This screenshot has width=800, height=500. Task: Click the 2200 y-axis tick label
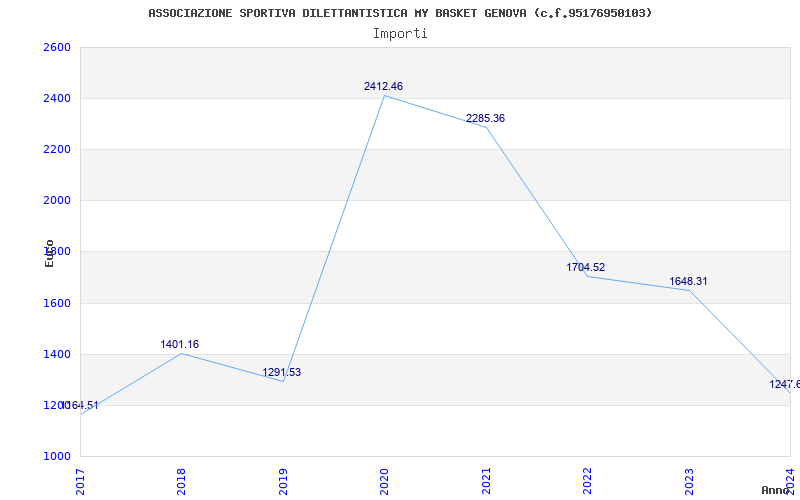[57, 149]
